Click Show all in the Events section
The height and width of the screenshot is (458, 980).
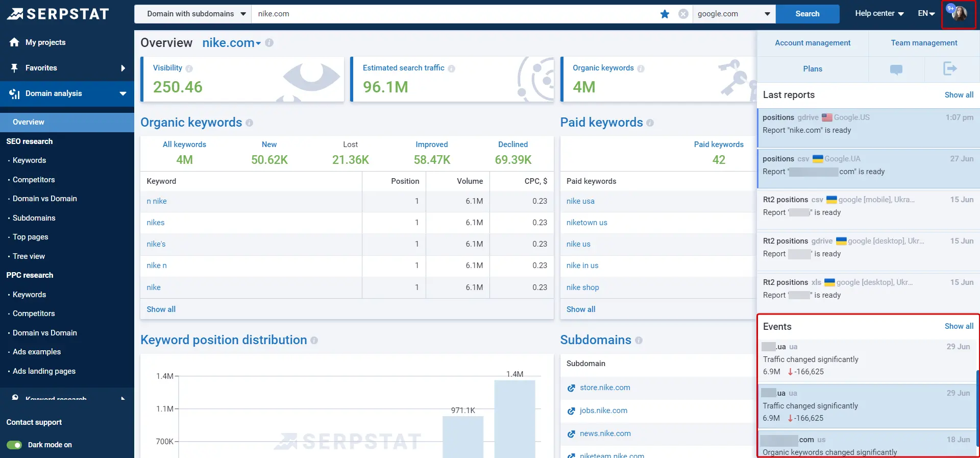click(x=959, y=326)
